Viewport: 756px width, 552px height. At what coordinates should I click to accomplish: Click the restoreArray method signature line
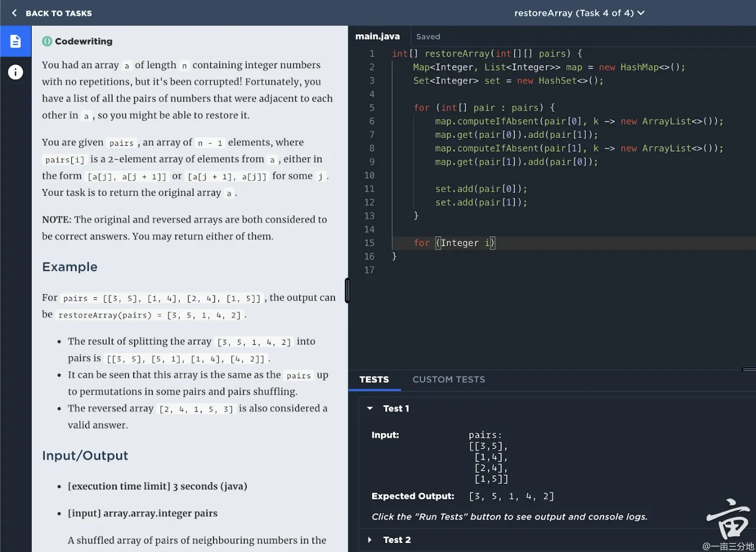tap(487, 54)
